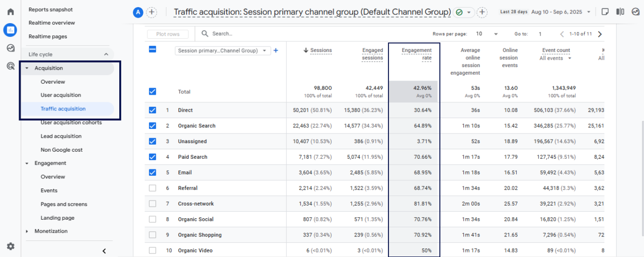The image size is (644, 257).
Task: Open the Insights trend icon
Action: pyautogui.click(x=635, y=12)
